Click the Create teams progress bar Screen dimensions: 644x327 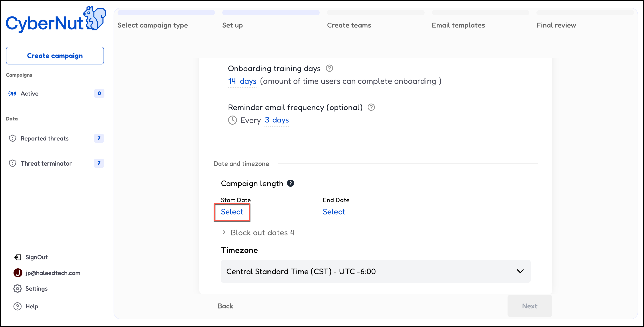pos(375,13)
